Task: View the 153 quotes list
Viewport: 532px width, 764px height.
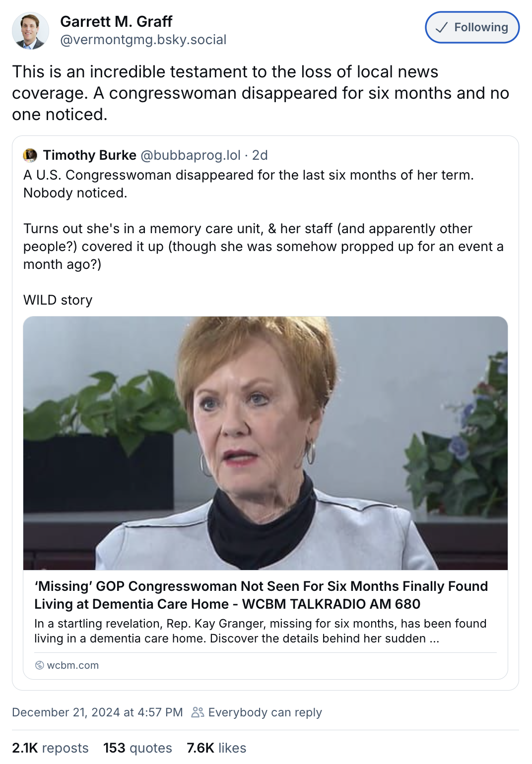Action: pyautogui.click(x=137, y=748)
